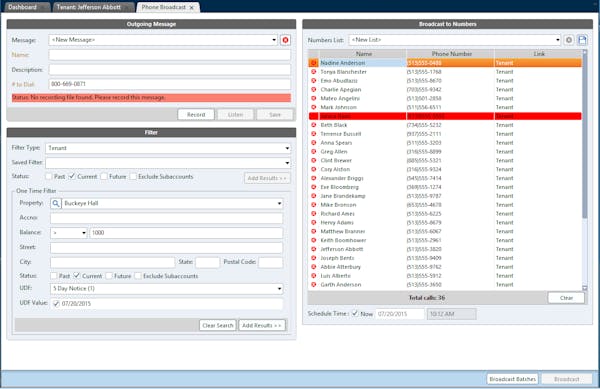Image resolution: width=600 pixels, height=389 pixels.
Task: Open the UDF dropdown showing 5 Day Notice
Action: coord(279,288)
